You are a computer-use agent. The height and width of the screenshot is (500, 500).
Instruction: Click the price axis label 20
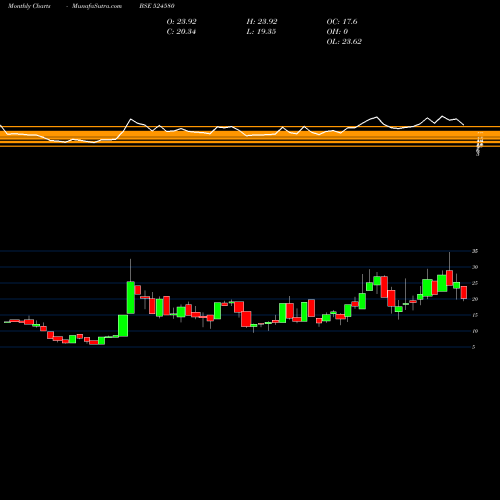click(x=475, y=299)
